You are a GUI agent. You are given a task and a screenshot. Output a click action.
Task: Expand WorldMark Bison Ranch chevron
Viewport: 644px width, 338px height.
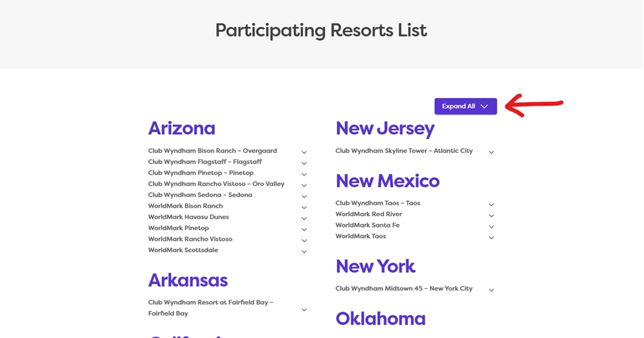pos(304,208)
